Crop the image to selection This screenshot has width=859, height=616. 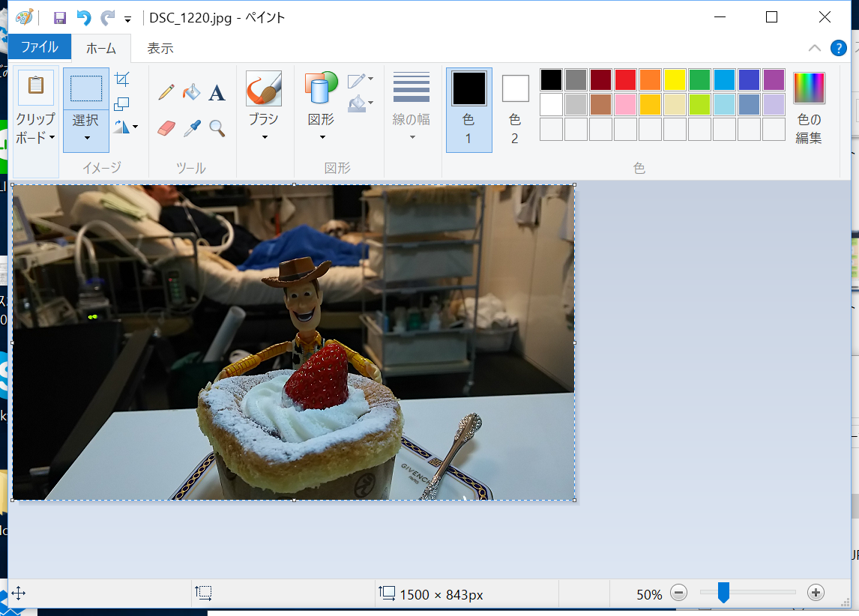[x=121, y=79]
